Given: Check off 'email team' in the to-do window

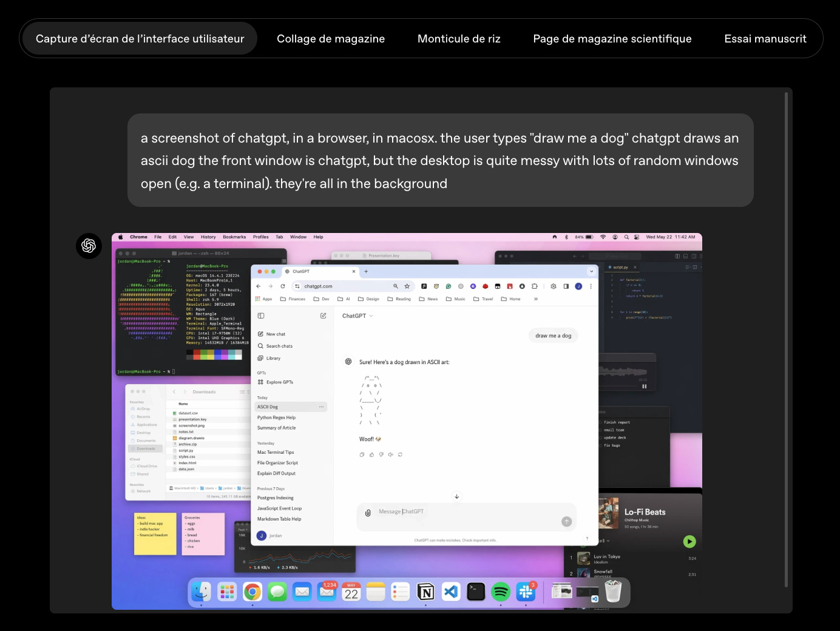Looking at the screenshot, I should (600, 430).
